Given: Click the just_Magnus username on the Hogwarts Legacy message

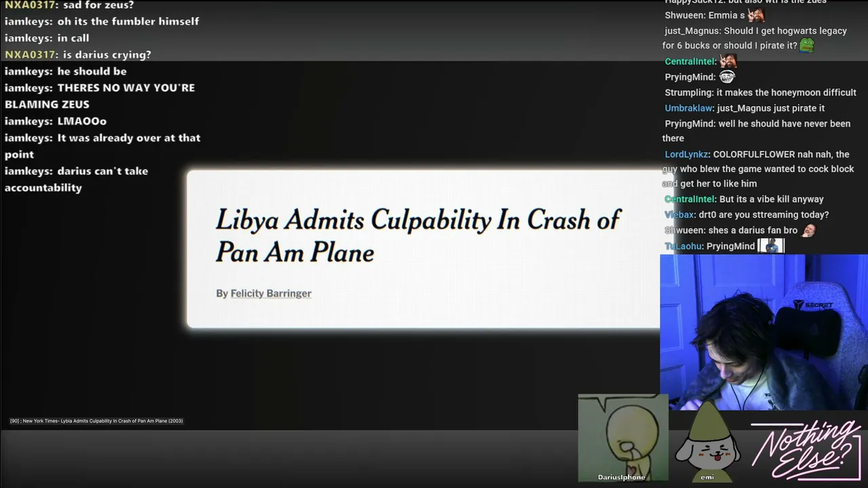Looking at the screenshot, I should 693,30.
